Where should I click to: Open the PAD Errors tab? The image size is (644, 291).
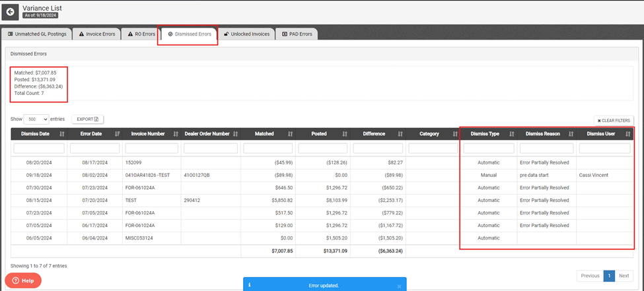[x=297, y=34]
